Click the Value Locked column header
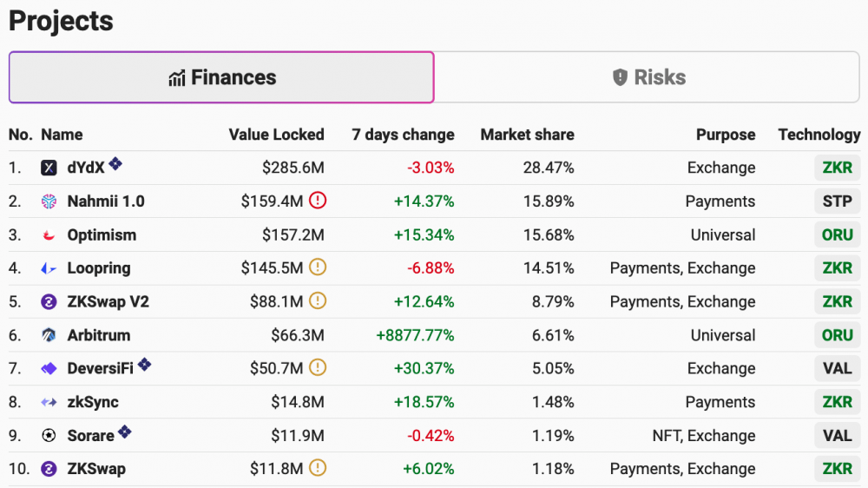This screenshot has width=868, height=488. pos(276,135)
